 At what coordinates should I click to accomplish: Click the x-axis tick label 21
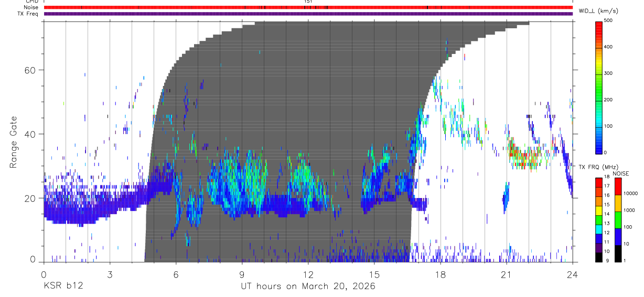pos(506,274)
